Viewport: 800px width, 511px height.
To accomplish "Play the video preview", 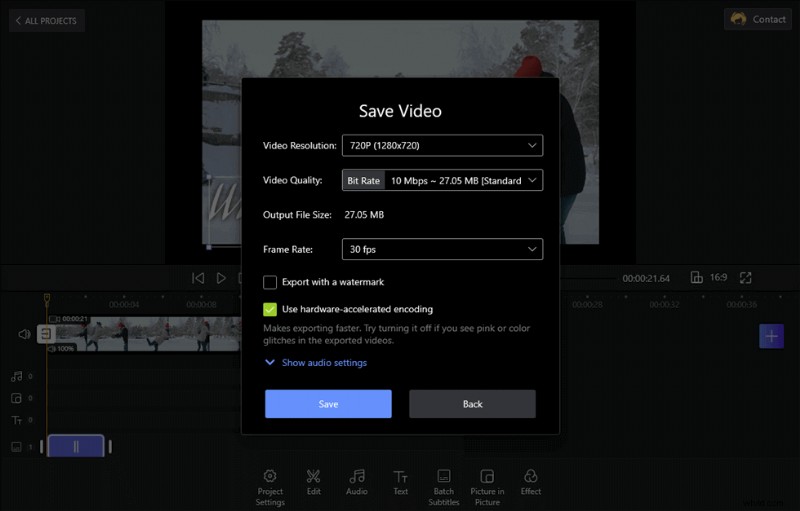I will [221, 278].
